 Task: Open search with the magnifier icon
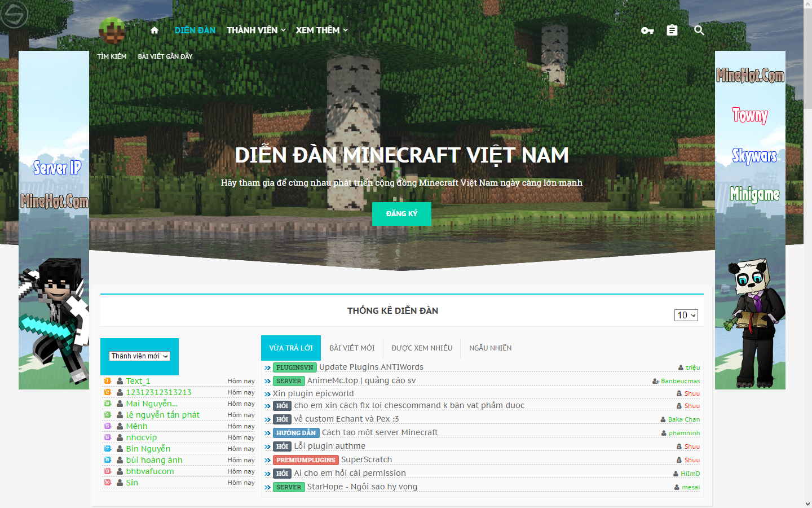[x=699, y=30]
